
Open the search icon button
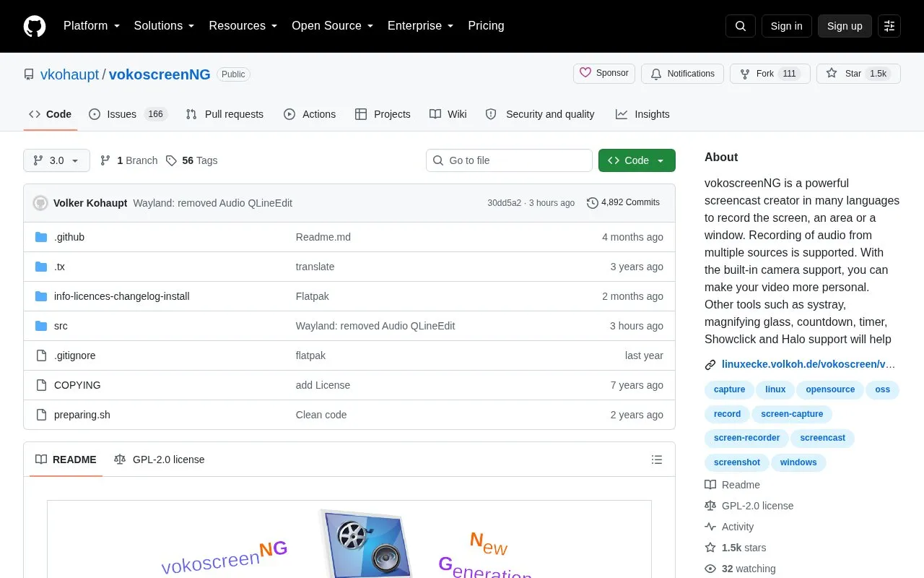pyautogui.click(x=741, y=26)
